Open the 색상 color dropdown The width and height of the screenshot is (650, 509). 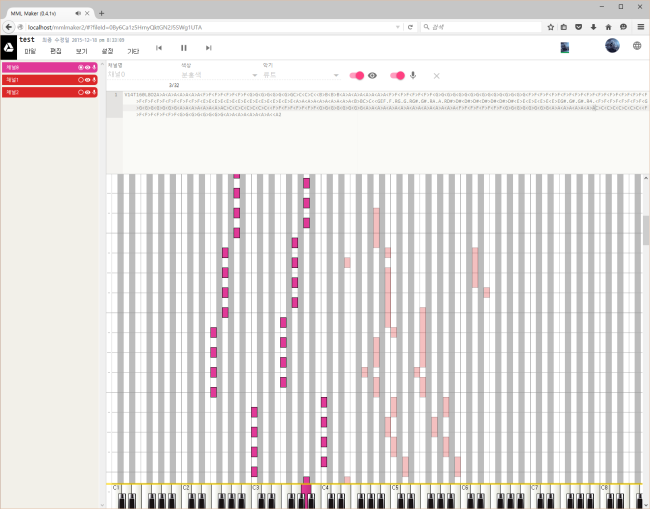[219, 75]
